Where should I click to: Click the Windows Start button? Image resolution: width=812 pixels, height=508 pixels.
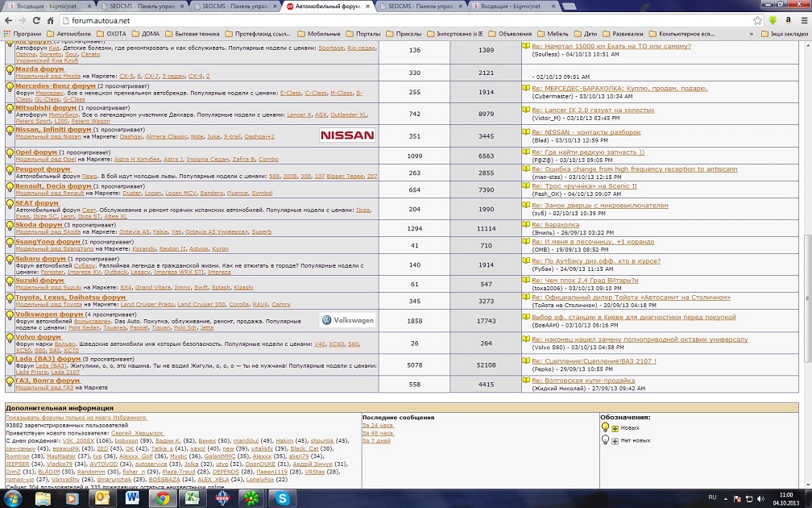click(x=14, y=498)
